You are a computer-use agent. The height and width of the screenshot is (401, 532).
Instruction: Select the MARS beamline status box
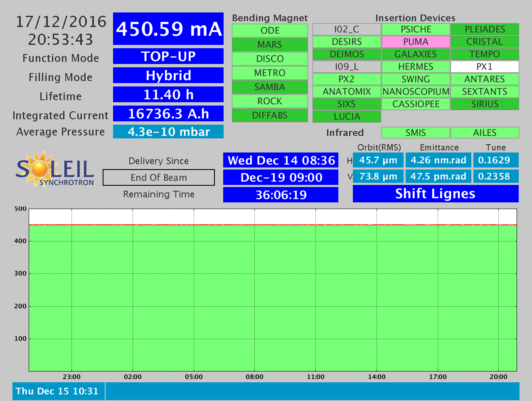(x=270, y=45)
